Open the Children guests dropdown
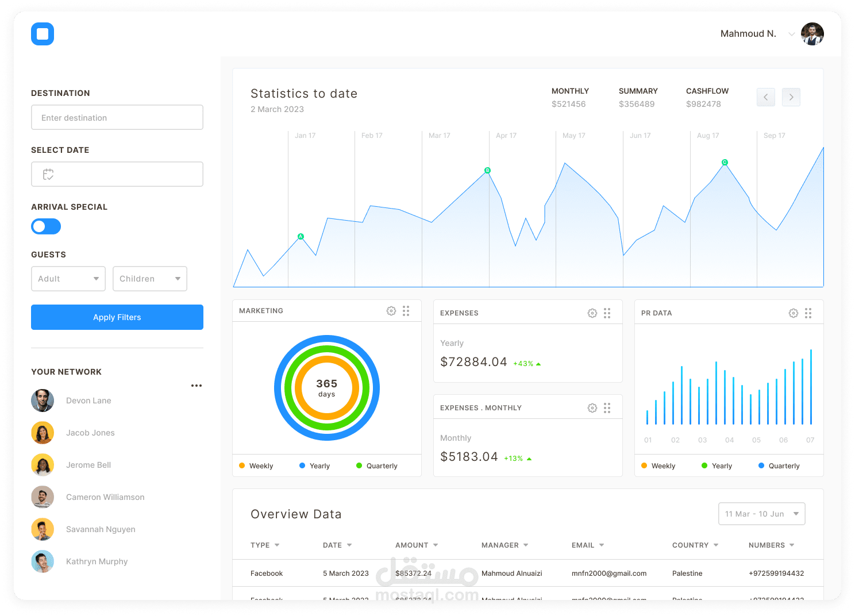 pyautogui.click(x=150, y=279)
